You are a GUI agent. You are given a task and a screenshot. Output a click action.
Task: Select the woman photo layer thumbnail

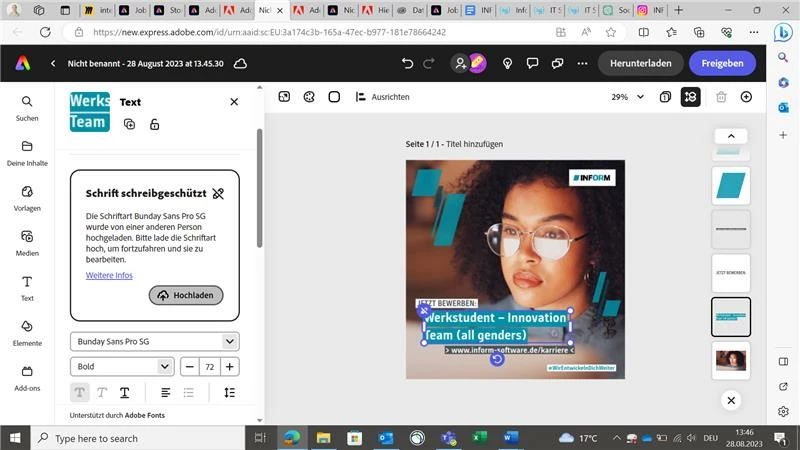point(731,361)
